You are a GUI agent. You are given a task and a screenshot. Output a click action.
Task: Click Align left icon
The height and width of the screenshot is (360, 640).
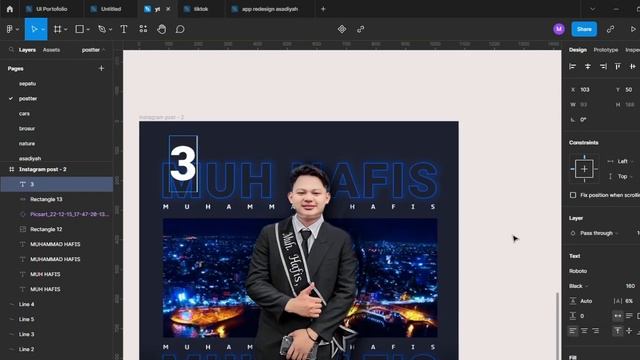pyautogui.click(x=573, y=66)
